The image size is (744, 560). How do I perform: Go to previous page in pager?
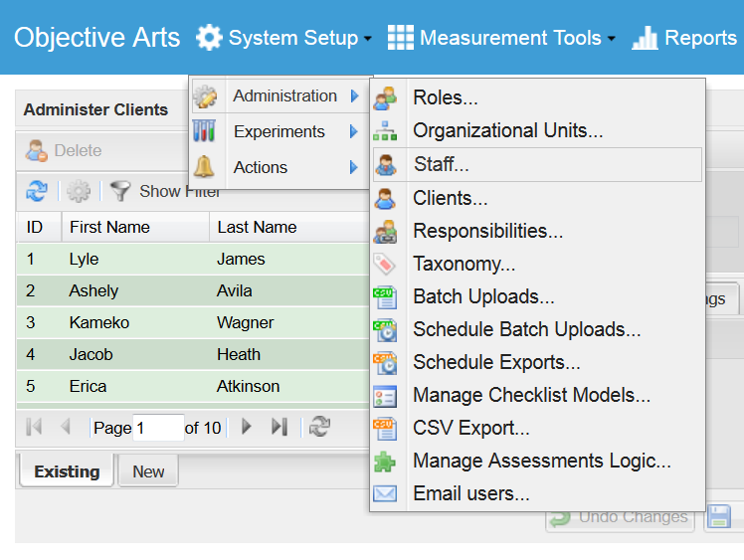(66, 427)
